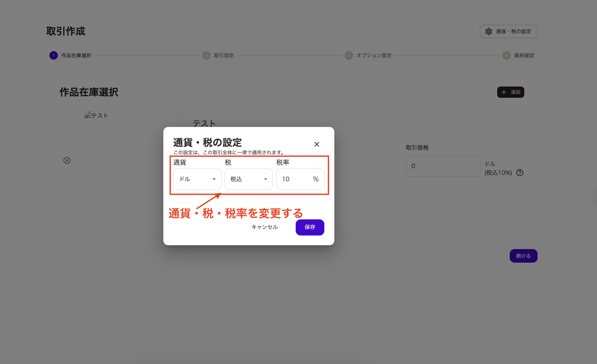This screenshot has width=597, height=364.
Task: Click the 保存 button
Action: [x=310, y=227]
